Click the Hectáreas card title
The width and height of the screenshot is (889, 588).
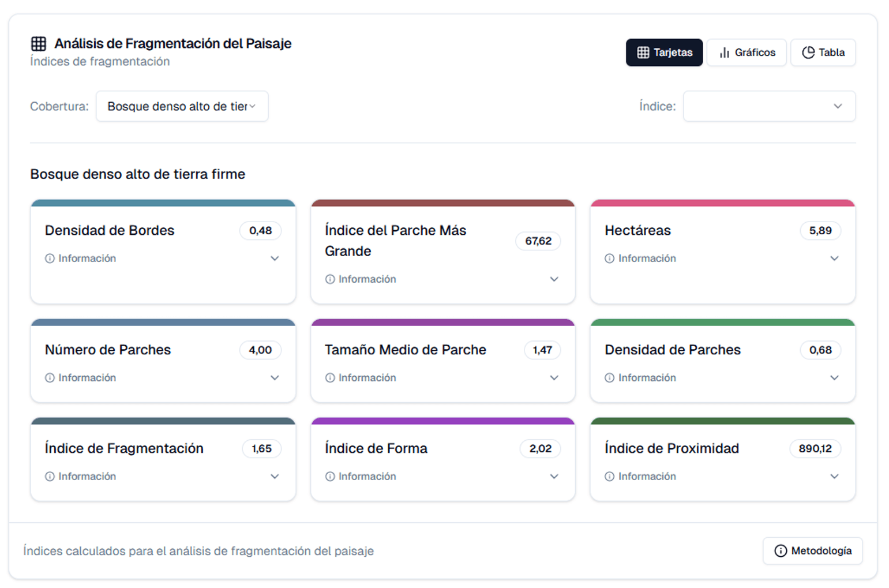pyautogui.click(x=637, y=231)
